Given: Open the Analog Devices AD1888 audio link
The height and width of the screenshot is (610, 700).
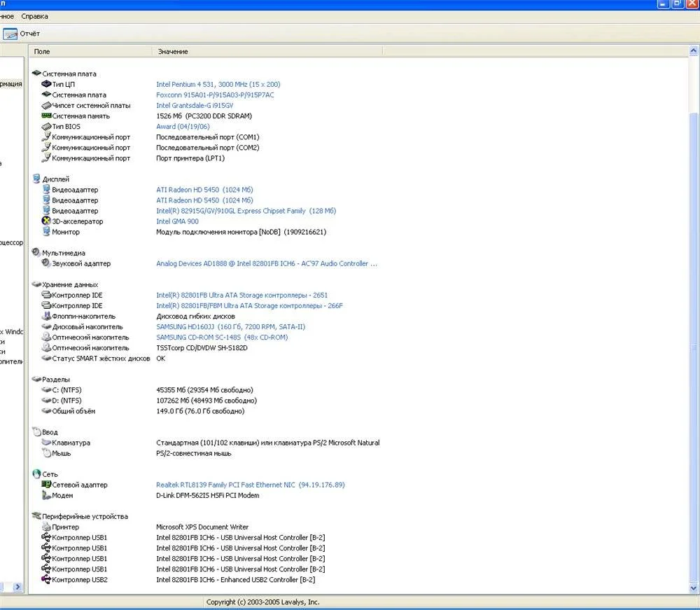Looking at the screenshot, I should [x=267, y=263].
